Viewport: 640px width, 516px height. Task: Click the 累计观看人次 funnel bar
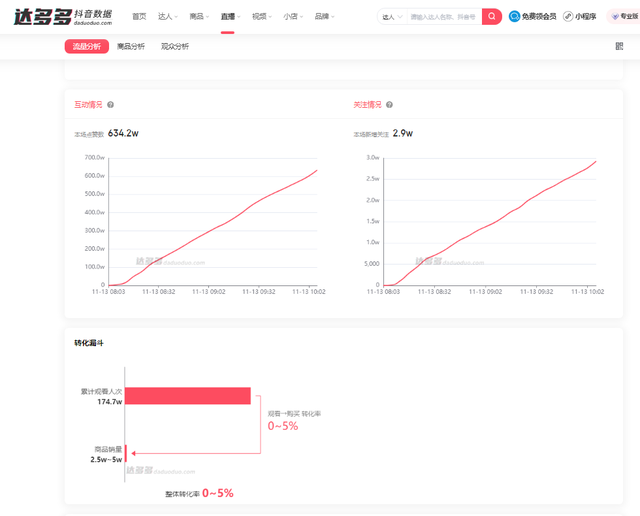point(188,396)
